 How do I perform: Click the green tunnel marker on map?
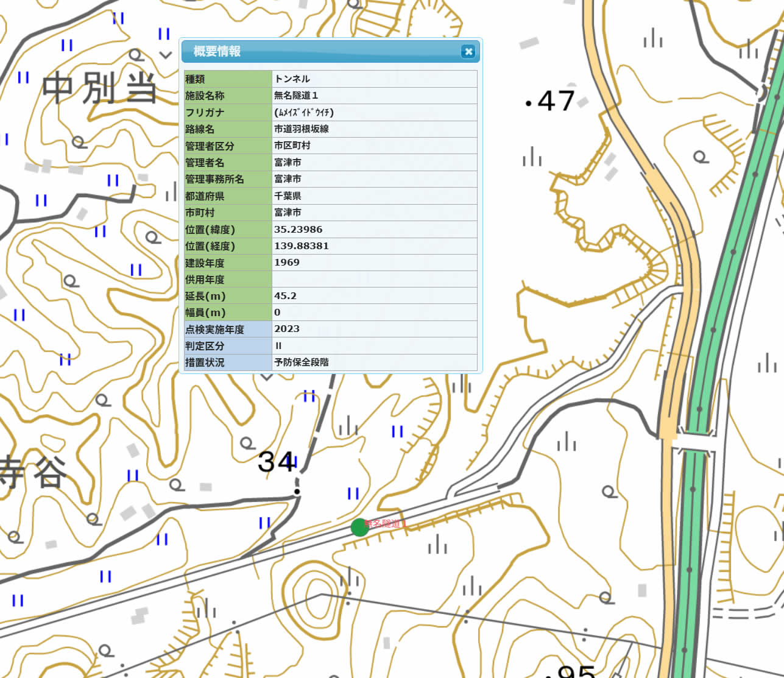[359, 527]
